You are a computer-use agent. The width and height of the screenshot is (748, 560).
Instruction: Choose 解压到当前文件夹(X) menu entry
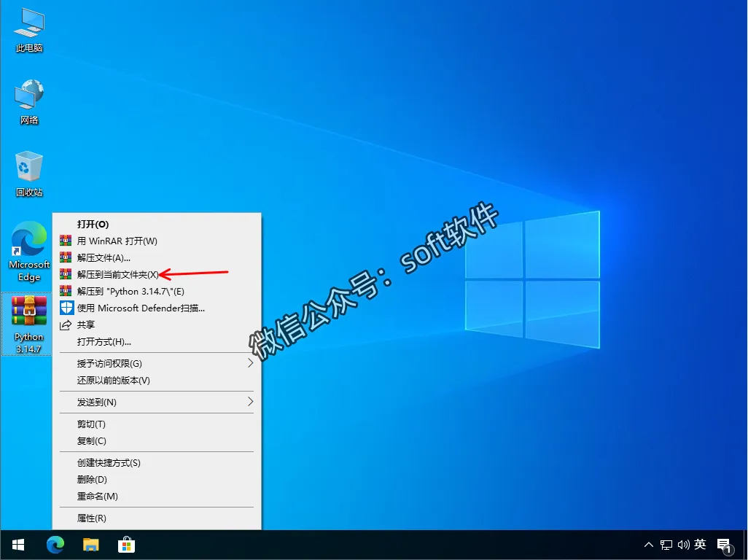[157, 275]
